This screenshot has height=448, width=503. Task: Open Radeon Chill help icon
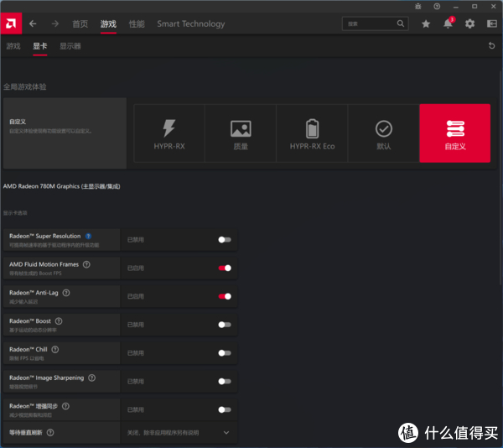[55, 350]
